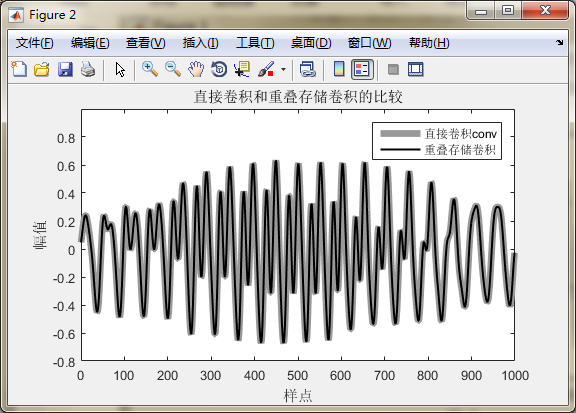The height and width of the screenshot is (413, 576).
Task: Activate the Zoom In magnifier tool
Action: click(x=150, y=69)
